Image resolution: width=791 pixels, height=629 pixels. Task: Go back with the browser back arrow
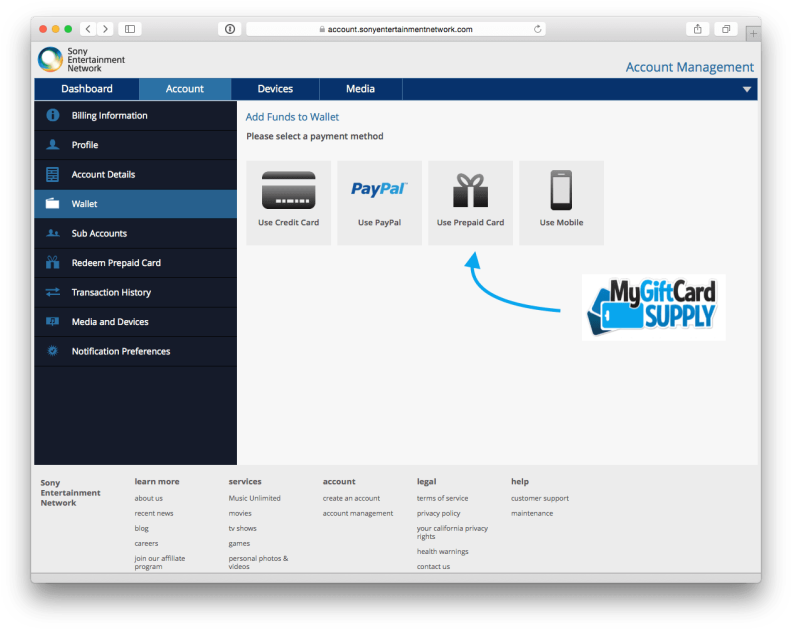88,29
